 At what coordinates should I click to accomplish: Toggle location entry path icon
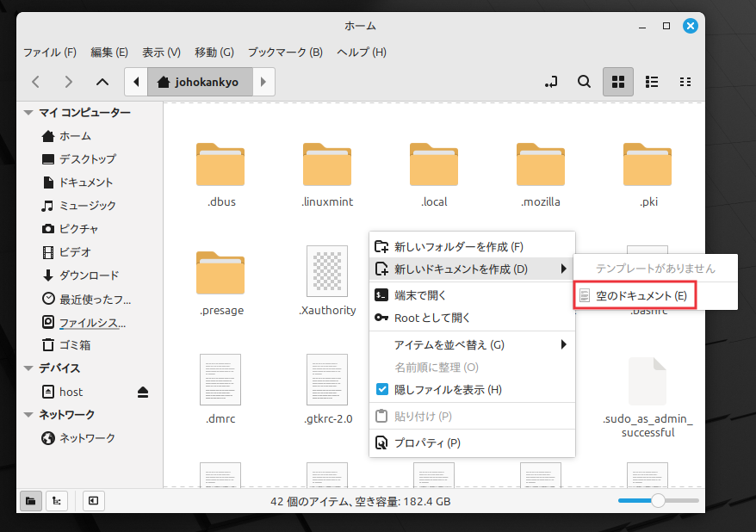pos(551,82)
